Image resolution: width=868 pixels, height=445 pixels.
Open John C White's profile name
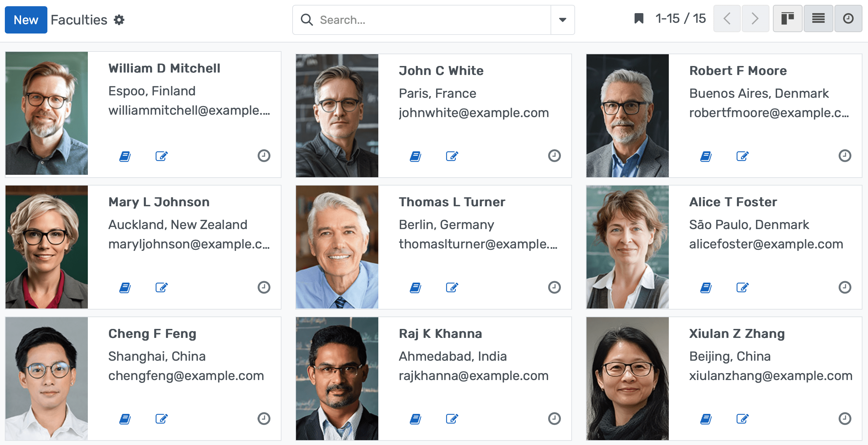[441, 70]
